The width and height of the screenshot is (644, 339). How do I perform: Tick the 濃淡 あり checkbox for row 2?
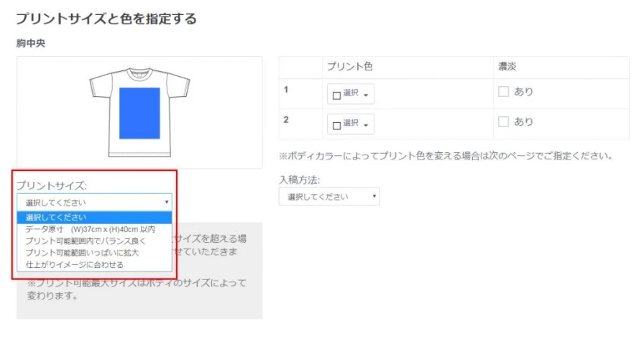coord(503,122)
